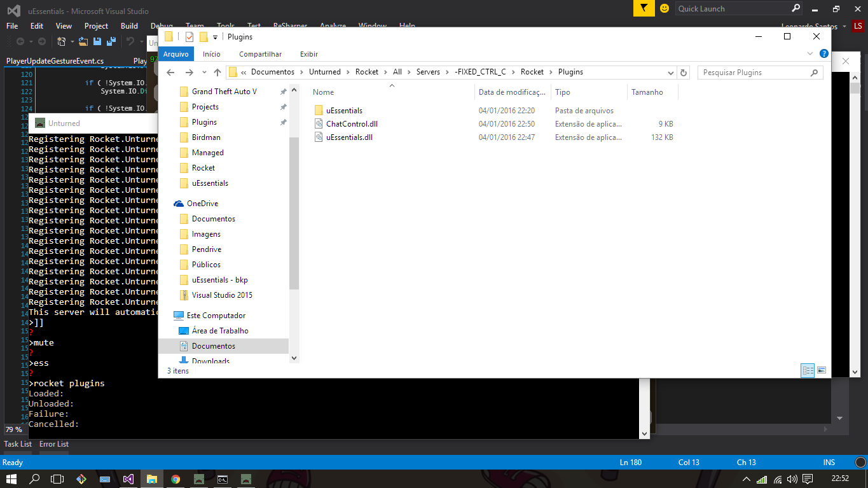Viewport: 868px width, 488px height.
Task: Click the -FIXED_CTRL_C breadcrumb segment
Action: tap(480, 72)
